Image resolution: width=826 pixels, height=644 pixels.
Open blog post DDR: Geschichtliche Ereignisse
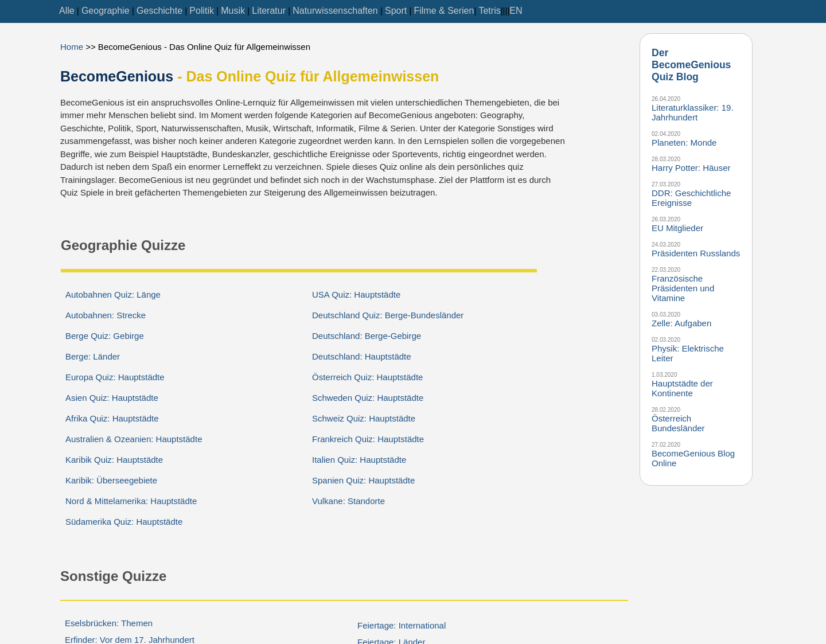691,198
